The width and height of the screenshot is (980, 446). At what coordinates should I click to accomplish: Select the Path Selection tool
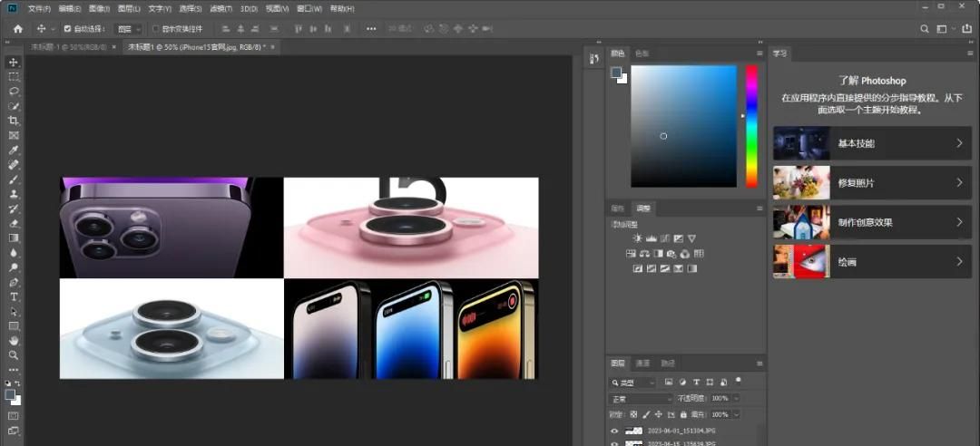click(13, 311)
